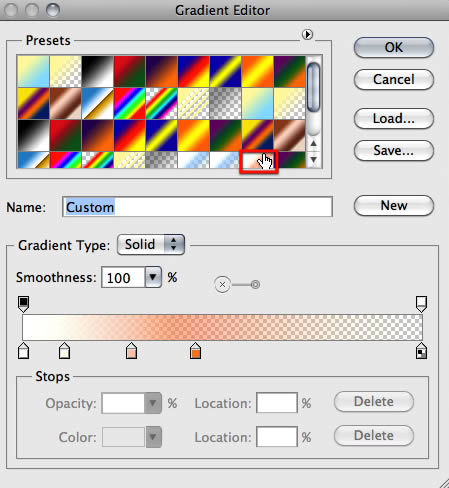
Task: Click New to create gradient preset
Action: (x=394, y=205)
